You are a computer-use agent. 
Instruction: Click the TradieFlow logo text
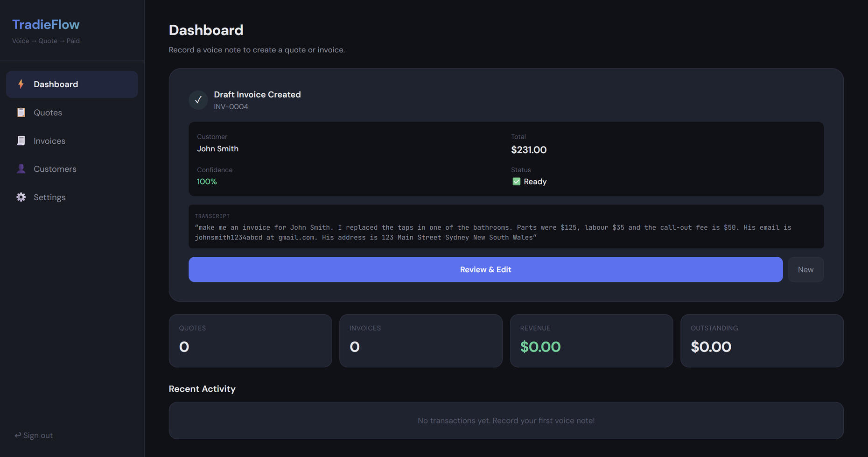pyautogui.click(x=46, y=24)
